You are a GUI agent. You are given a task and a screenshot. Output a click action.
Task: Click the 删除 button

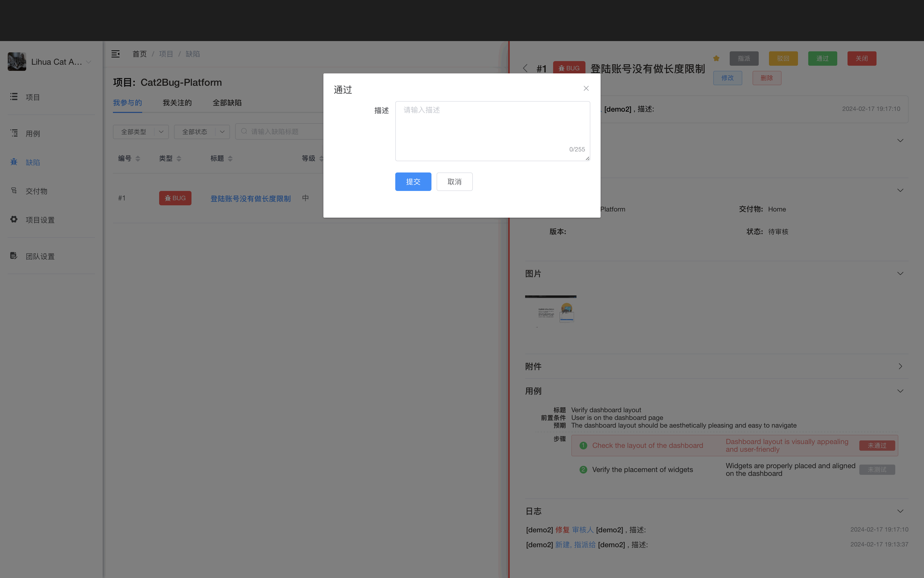coord(767,78)
